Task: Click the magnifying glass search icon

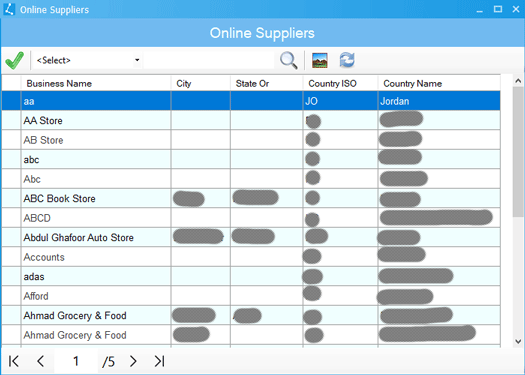Action: click(x=288, y=61)
